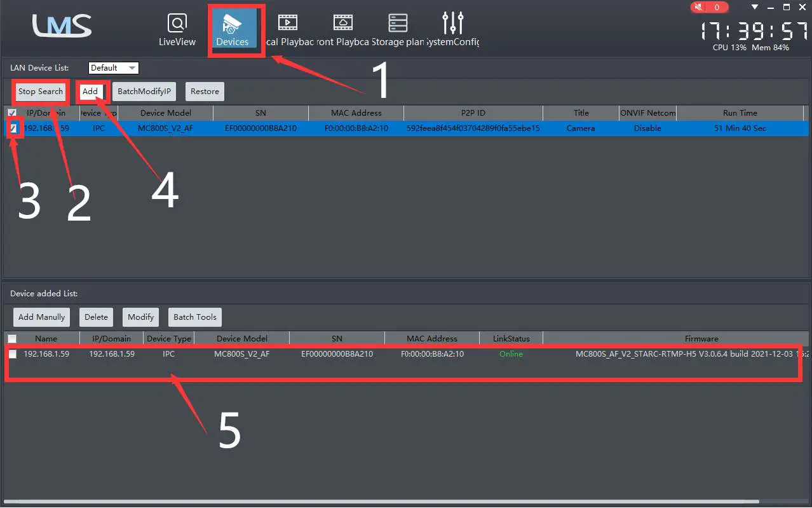The height and width of the screenshot is (508, 812).
Task: Sort LAN list by SN column header
Action: coord(261,113)
